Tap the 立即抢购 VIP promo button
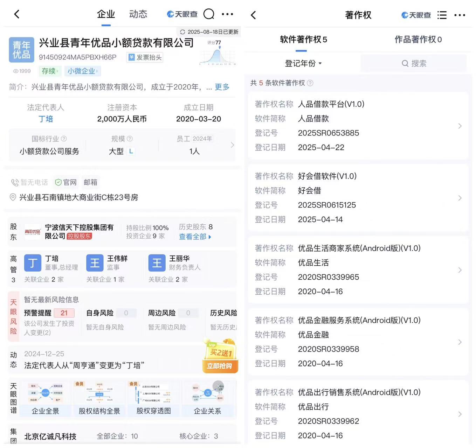 coord(220,366)
